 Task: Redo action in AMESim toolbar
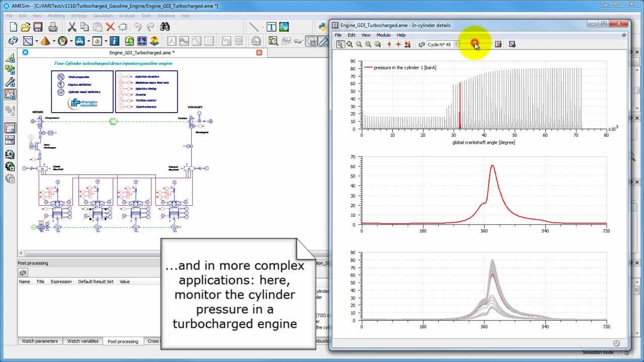[x=150, y=27]
